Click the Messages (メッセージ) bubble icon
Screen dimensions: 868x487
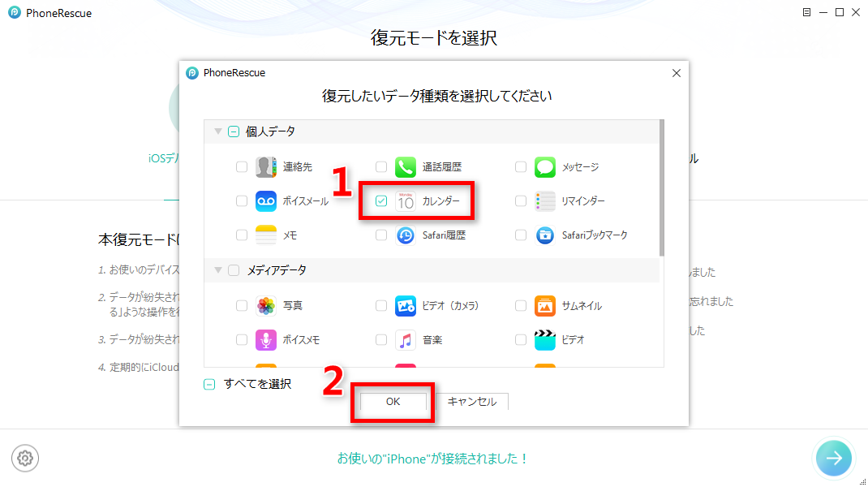544,166
